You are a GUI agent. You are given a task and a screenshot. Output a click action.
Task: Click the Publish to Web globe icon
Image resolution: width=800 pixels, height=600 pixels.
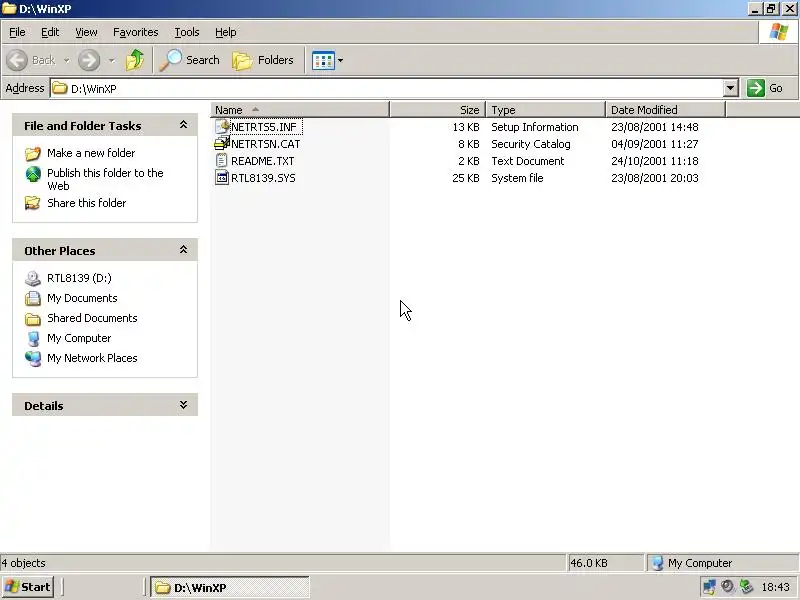(33, 174)
